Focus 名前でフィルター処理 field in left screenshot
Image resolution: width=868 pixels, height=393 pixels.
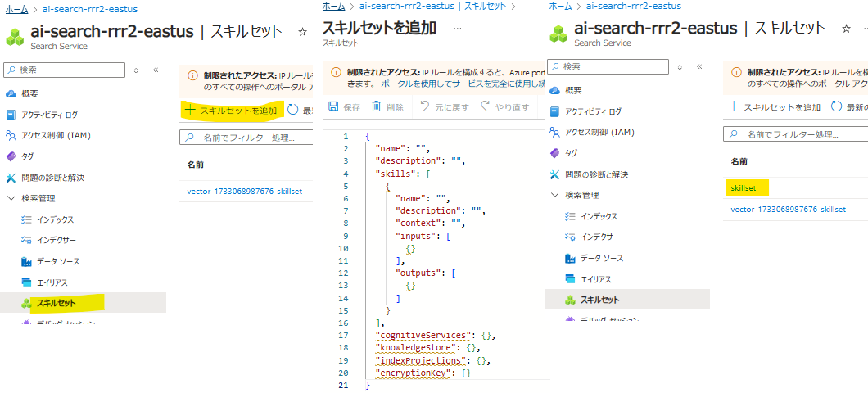coord(246,138)
